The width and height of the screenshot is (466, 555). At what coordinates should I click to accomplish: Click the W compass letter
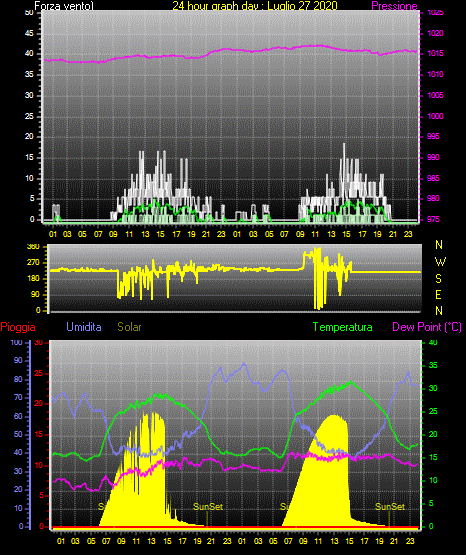tap(440, 262)
